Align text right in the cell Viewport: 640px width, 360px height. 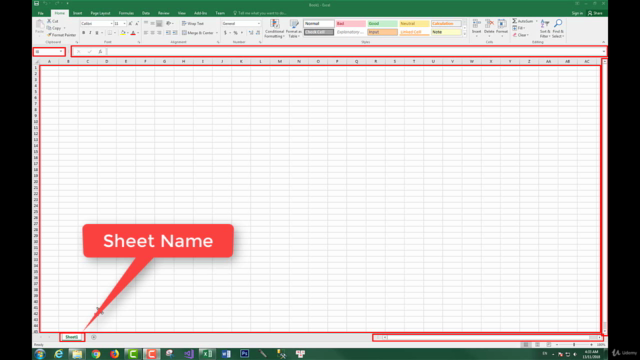(159, 33)
